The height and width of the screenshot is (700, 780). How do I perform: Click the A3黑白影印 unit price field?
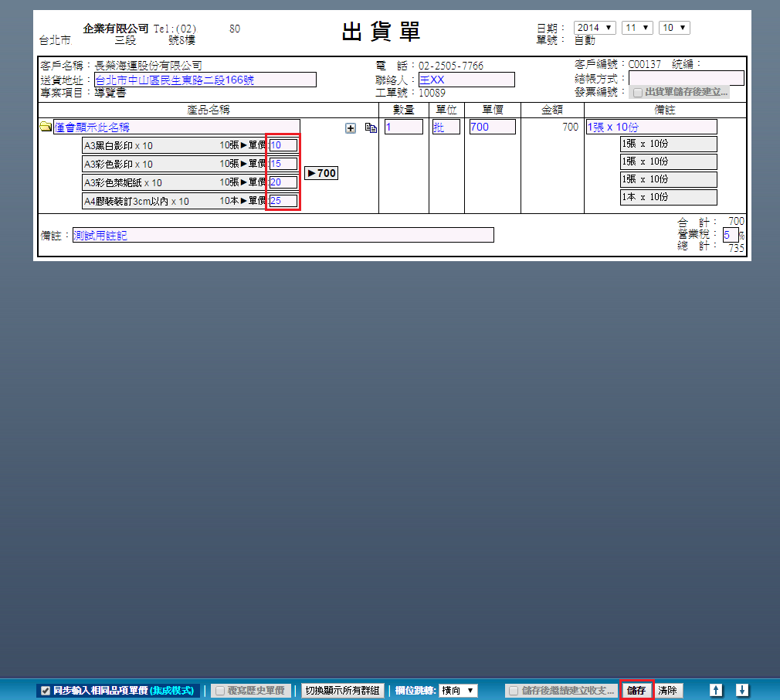coord(283,144)
